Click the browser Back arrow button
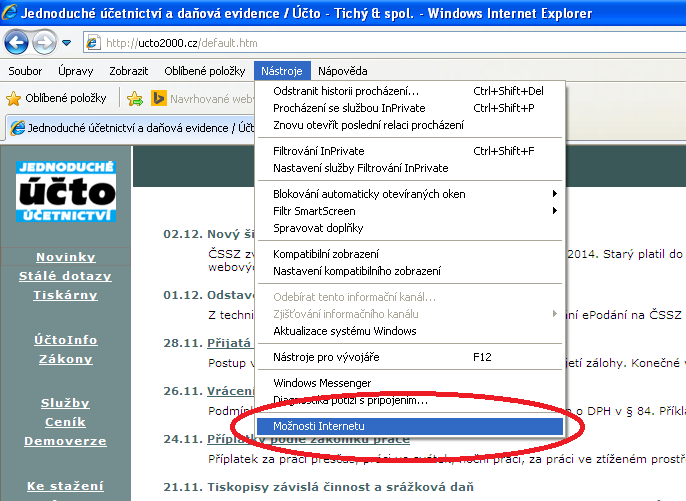Image resolution: width=686 pixels, height=501 pixels. tap(16, 42)
